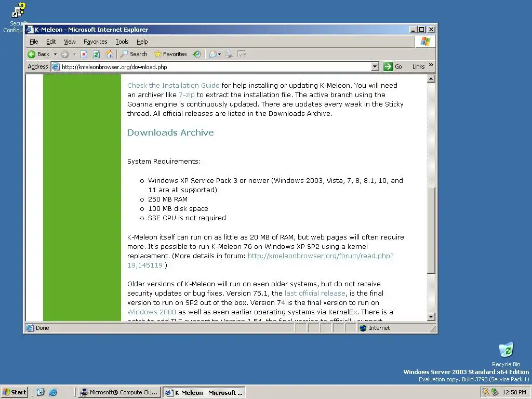The image size is (532, 399).
Task: Open the Downloads Archive heading link
Action: (170, 132)
